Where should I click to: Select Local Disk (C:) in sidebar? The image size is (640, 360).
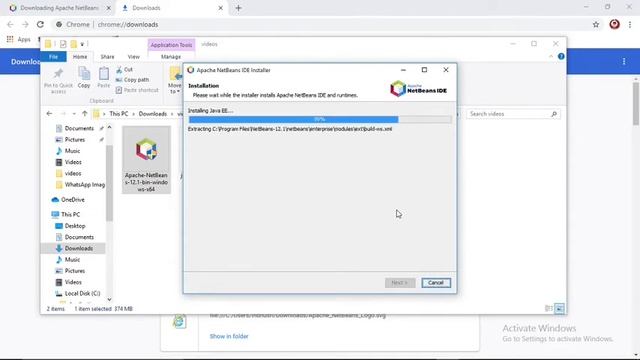tap(78, 293)
